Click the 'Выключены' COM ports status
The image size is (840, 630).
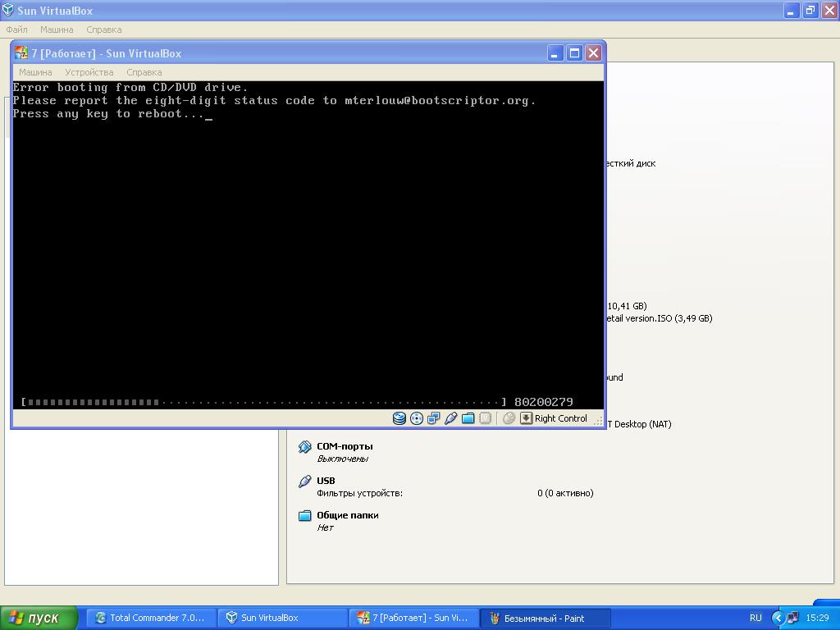(342, 459)
